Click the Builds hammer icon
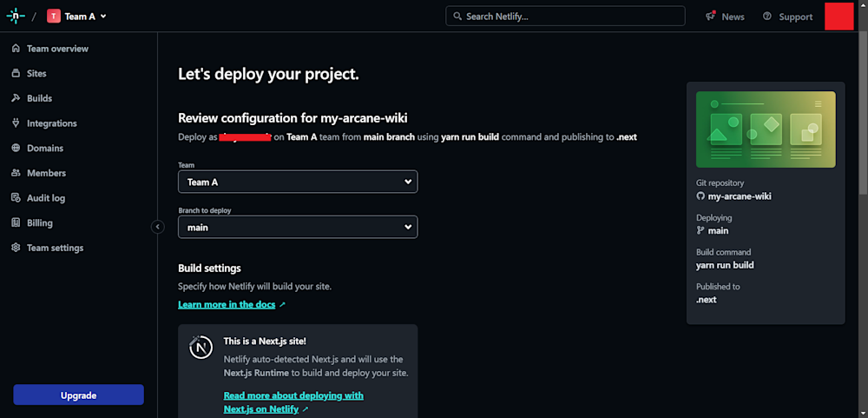868x418 pixels. click(16, 98)
